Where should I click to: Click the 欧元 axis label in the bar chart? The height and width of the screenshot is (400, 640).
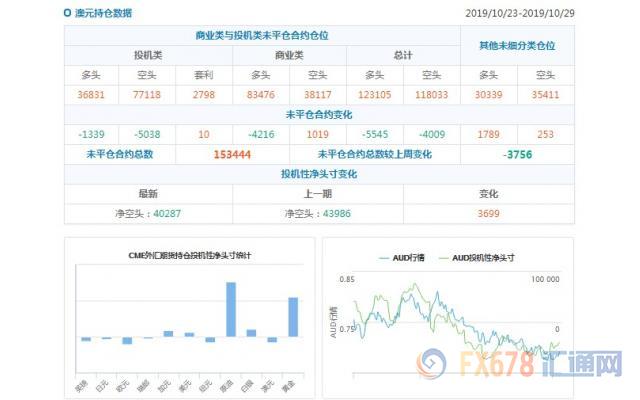[x=123, y=386]
